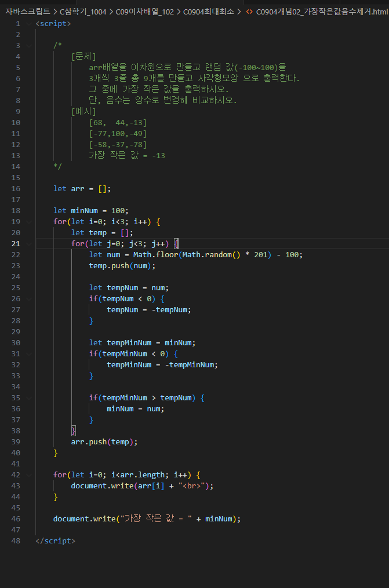
Task: Click 'let tempNum = num;' line
Action: [129, 287]
